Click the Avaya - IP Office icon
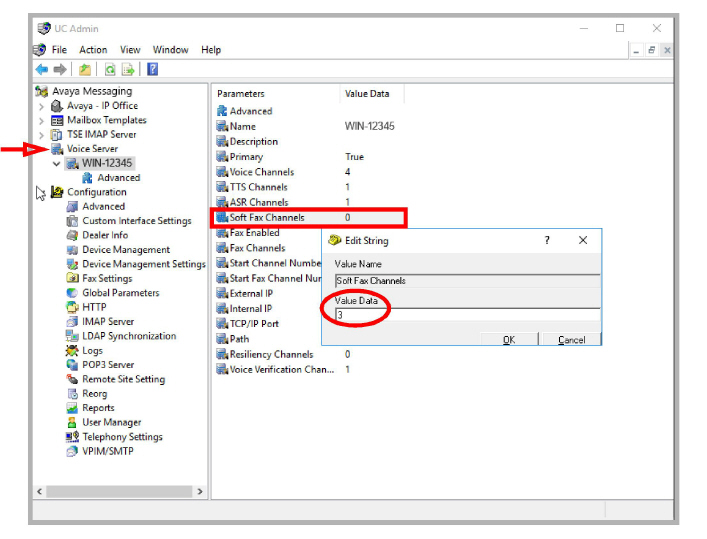This screenshot has height=539, width=707. tap(57, 106)
